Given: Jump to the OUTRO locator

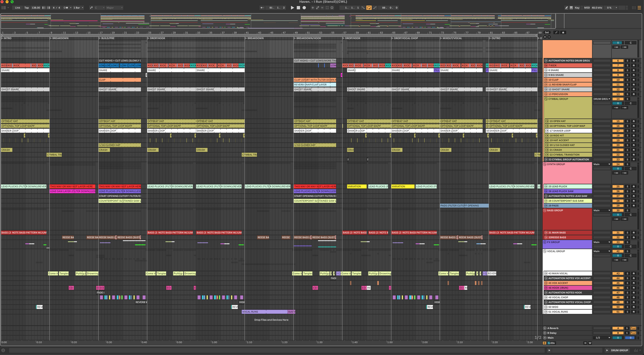Looking at the screenshot, I should tap(495, 38).
